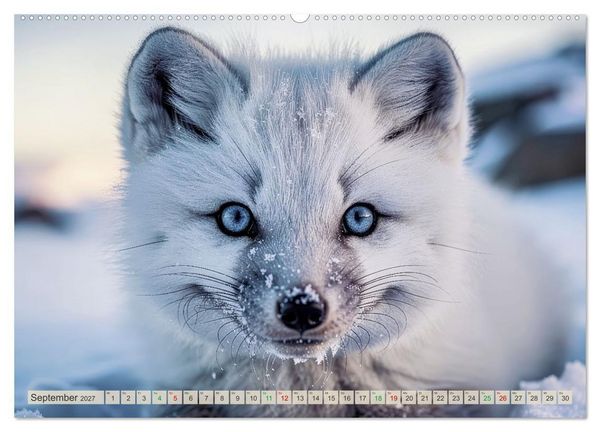This screenshot has width=600, height=432.
Task: Select day 1 in the calendar strip
Action: coord(112,398)
